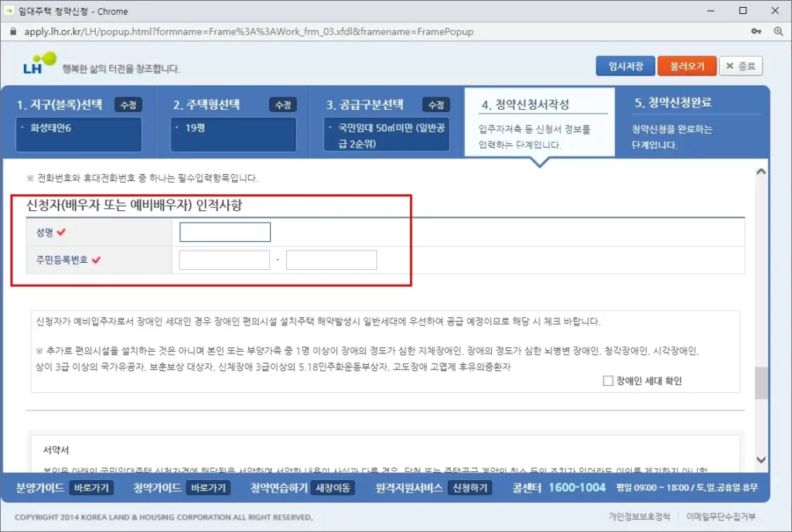Screen dimensions: 792x532
Task: Click 수정 on step 3 공급구분선택
Action: 436,105
